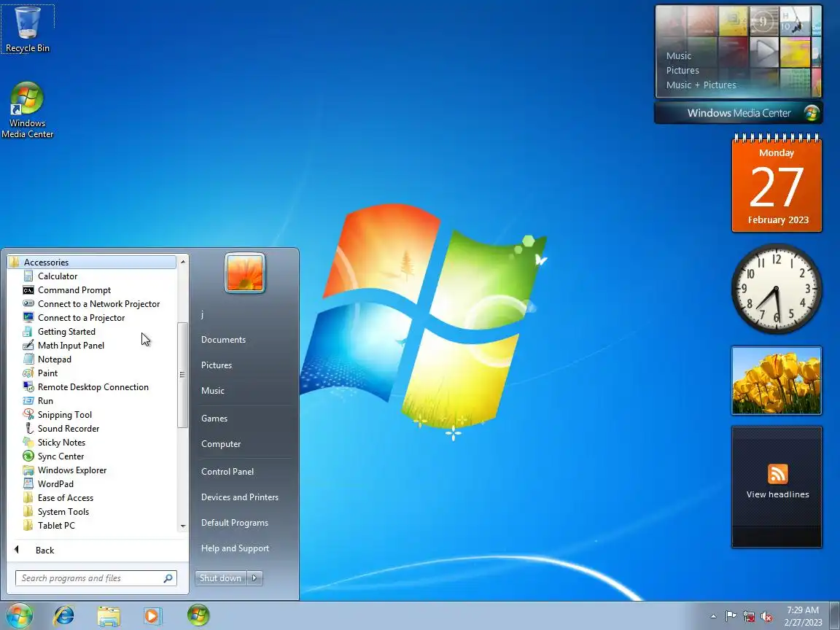840x630 pixels.
Task: Open Music from Start menu
Action: pyautogui.click(x=213, y=391)
